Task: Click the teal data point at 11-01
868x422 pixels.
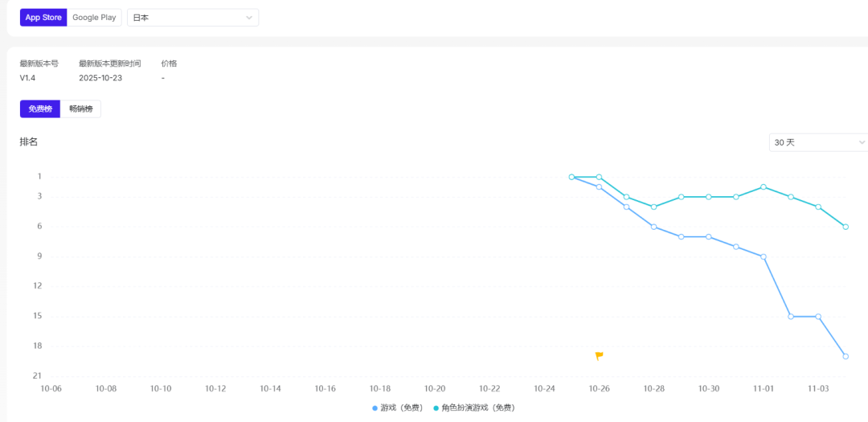Action: 764,186
